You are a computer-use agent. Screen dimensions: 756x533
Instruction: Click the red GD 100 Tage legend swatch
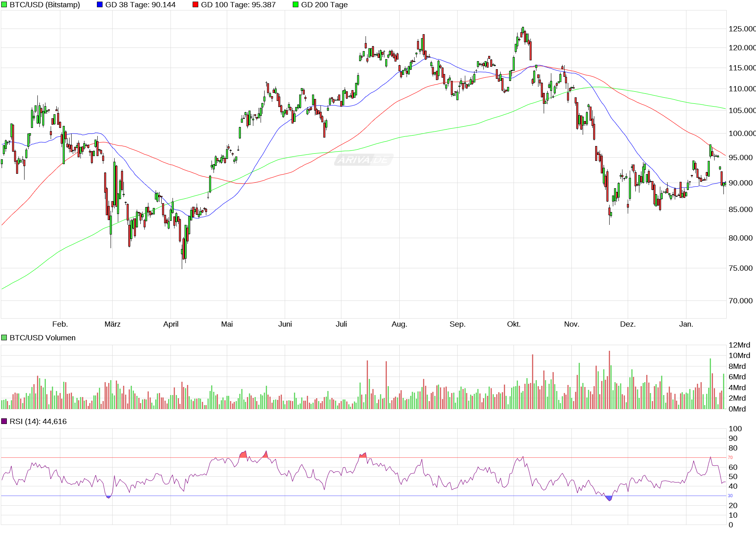(x=195, y=5)
